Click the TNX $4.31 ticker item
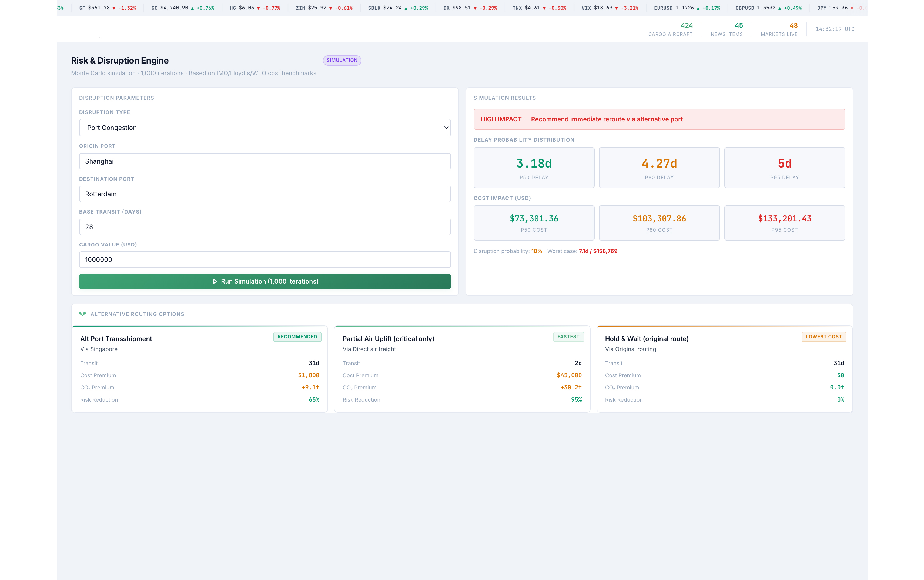Image resolution: width=924 pixels, height=580 pixels. tap(539, 8)
